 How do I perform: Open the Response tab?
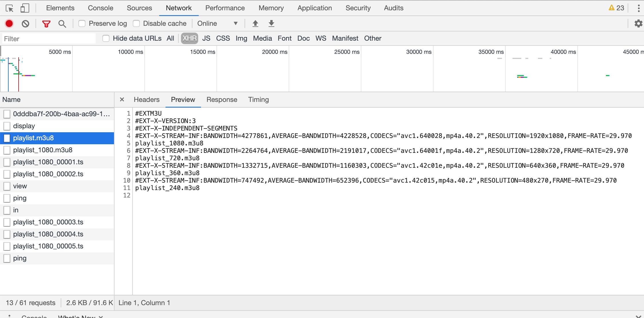coord(222,100)
